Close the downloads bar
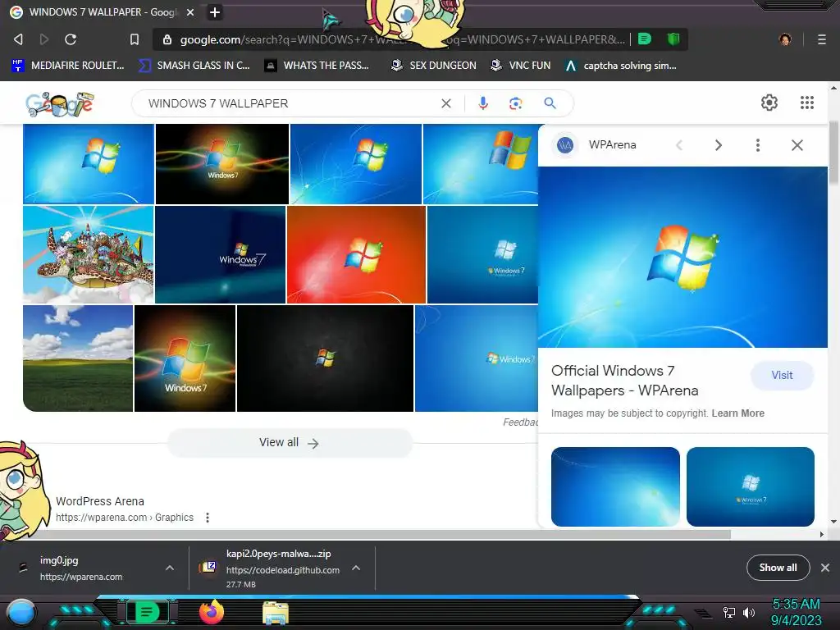This screenshot has height=630, width=840. tap(825, 568)
